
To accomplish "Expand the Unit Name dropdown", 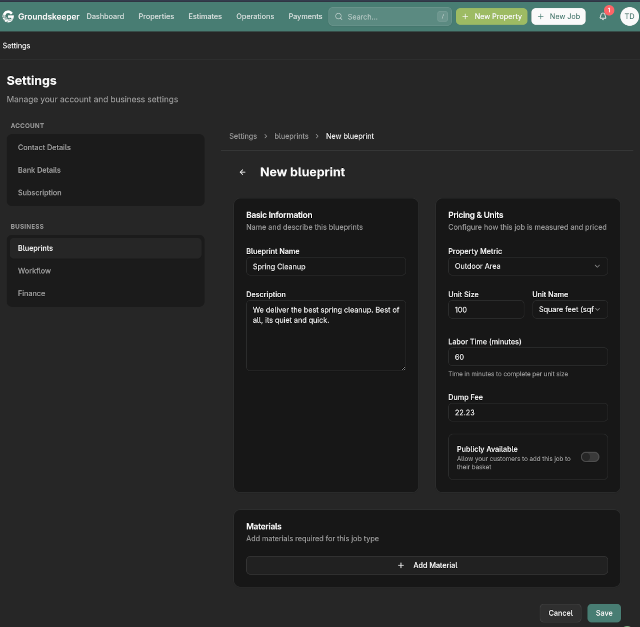I will 569,310.
